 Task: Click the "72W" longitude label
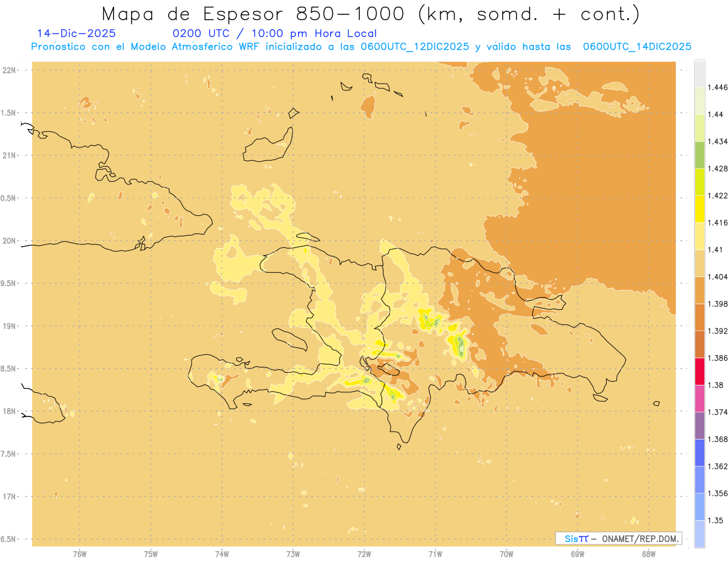coord(364,553)
